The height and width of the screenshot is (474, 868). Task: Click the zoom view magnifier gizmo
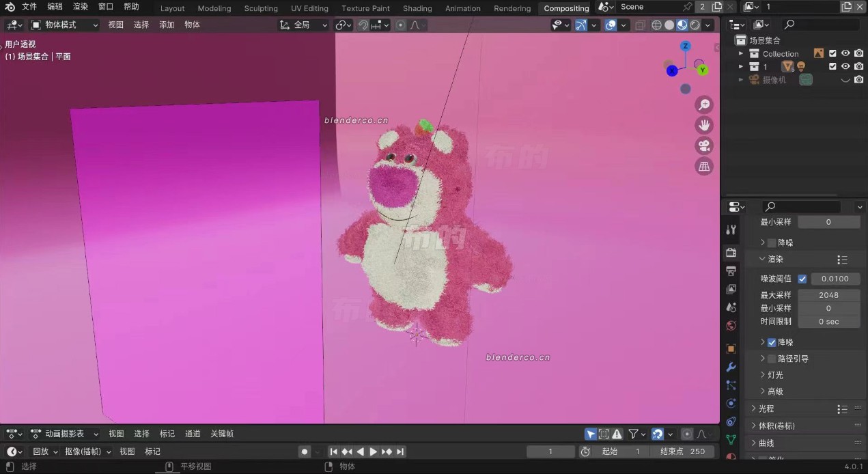coord(704,104)
